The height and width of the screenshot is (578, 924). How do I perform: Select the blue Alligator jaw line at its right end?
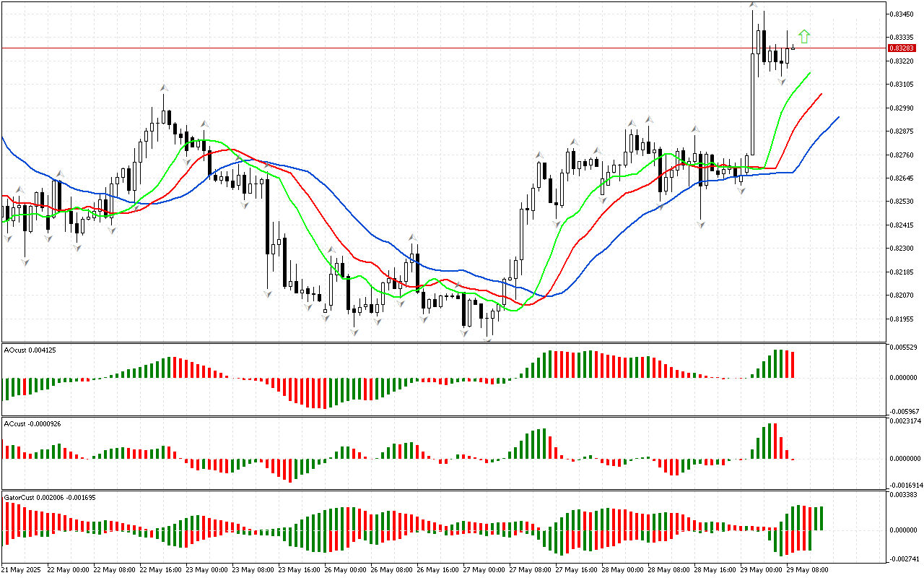pyautogui.click(x=837, y=117)
